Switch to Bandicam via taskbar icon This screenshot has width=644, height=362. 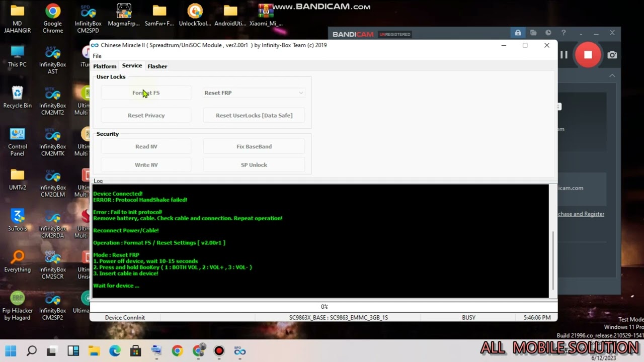coord(219,350)
